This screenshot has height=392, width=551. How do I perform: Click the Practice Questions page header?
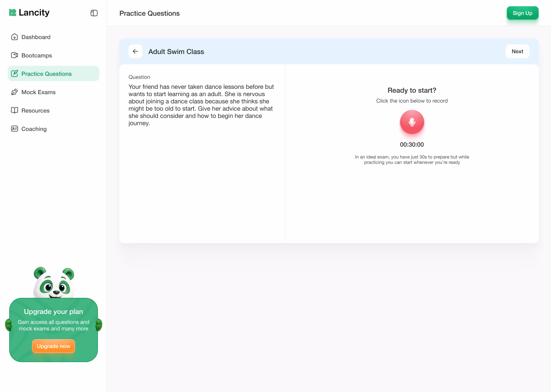(x=150, y=13)
